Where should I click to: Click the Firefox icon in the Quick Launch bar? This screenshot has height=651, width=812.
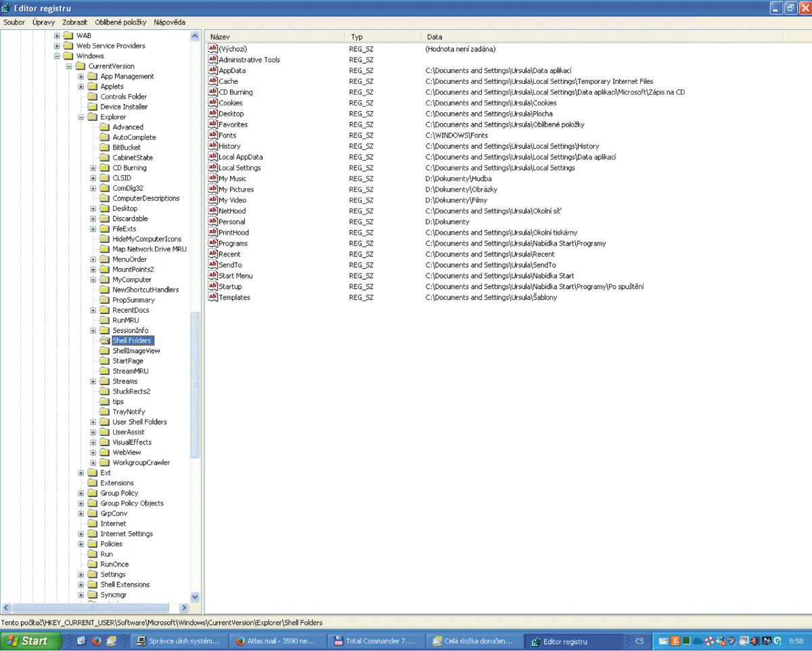pyautogui.click(x=96, y=641)
